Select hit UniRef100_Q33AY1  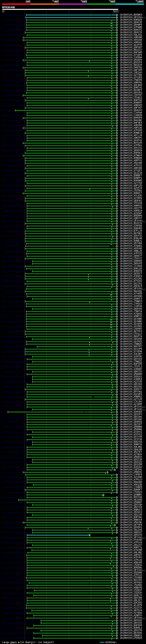(x=131, y=432)
